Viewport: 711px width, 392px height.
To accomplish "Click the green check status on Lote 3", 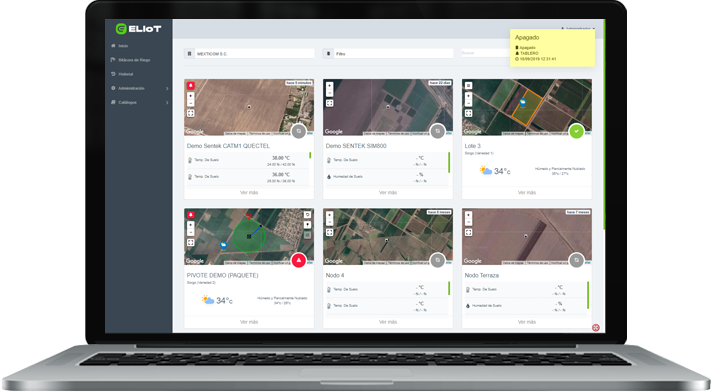I will (576, 131).
